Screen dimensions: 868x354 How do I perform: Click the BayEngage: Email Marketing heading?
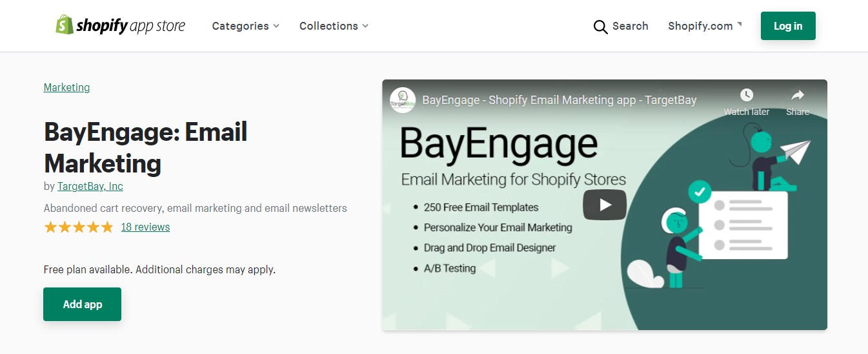146,147
